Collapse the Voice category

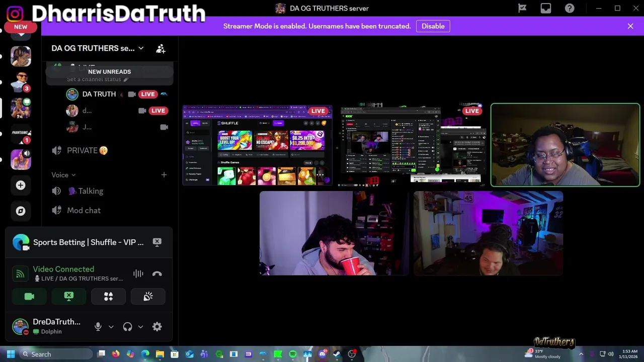tap(63, 174)
